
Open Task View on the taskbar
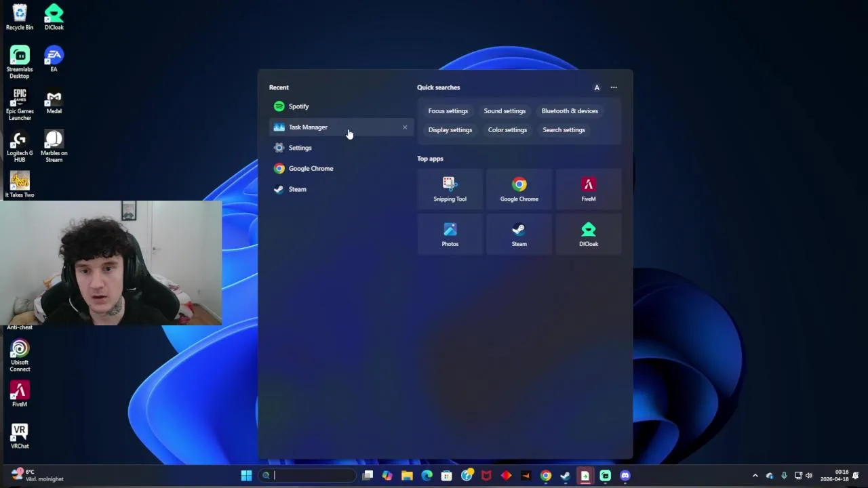point(368,476)
